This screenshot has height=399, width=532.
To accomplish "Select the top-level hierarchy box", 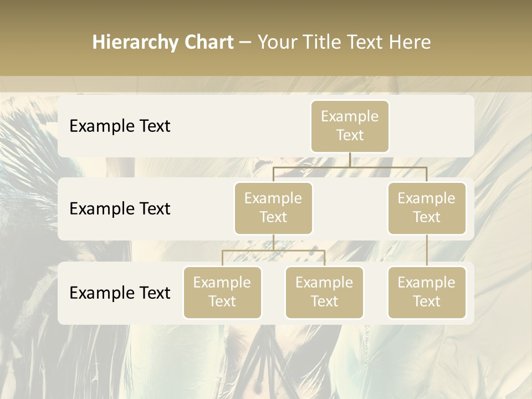I will click(350, 126).
